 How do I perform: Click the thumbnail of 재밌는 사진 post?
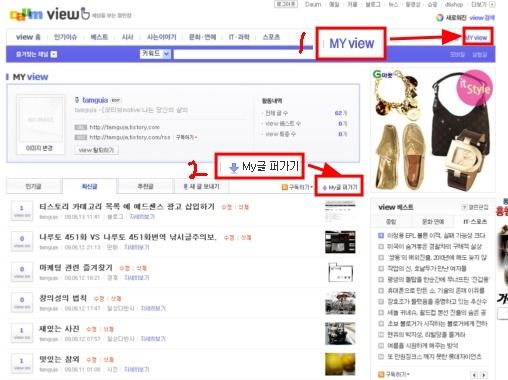click(x=340, y=333)
